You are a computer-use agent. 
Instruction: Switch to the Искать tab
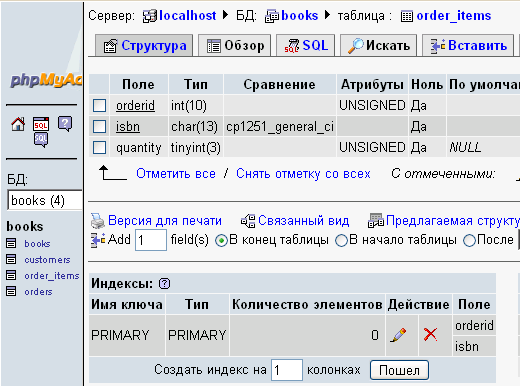[378, 46]
